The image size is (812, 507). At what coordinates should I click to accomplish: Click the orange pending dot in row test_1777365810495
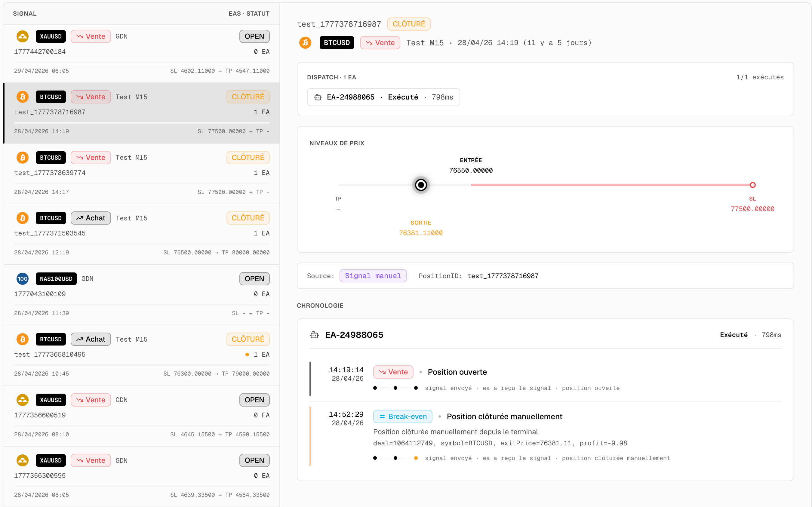click(x=247, y=355)
